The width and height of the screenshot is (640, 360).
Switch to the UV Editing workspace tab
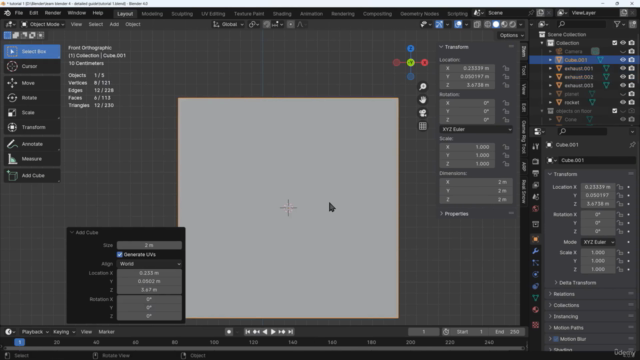point(213,14)
